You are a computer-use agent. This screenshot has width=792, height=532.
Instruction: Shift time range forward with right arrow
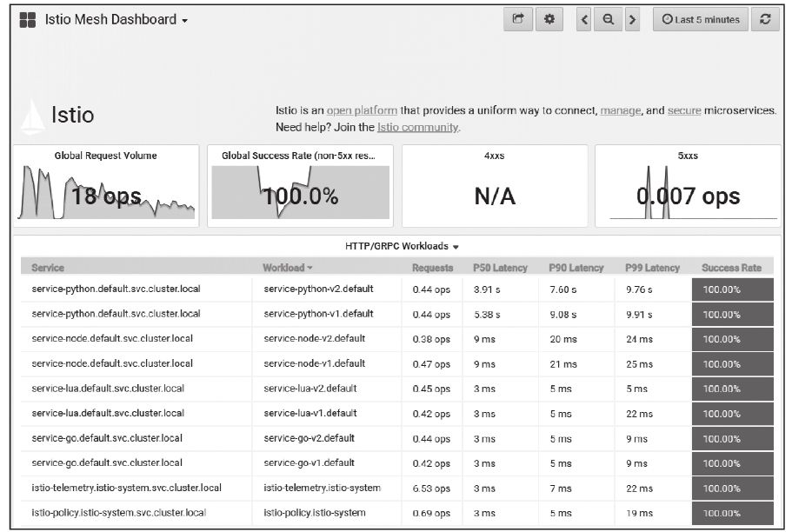[x=632, y=19]
